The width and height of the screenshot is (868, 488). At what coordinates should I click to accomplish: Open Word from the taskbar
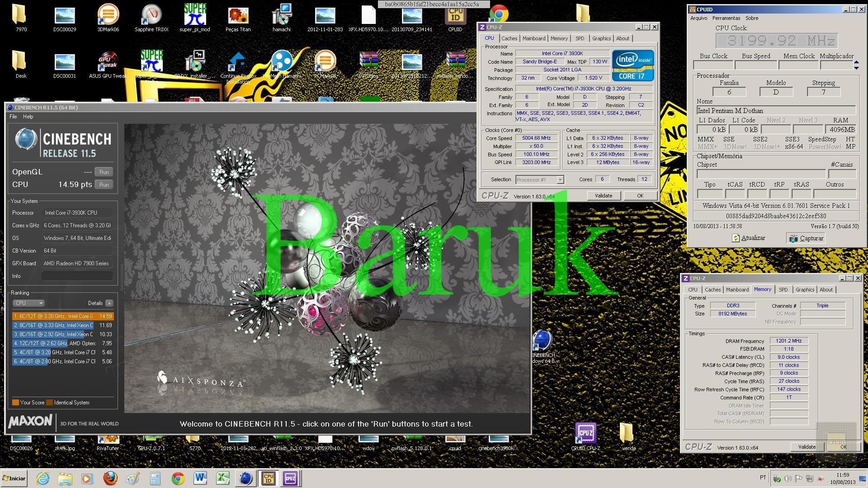[x=200, y=478]
